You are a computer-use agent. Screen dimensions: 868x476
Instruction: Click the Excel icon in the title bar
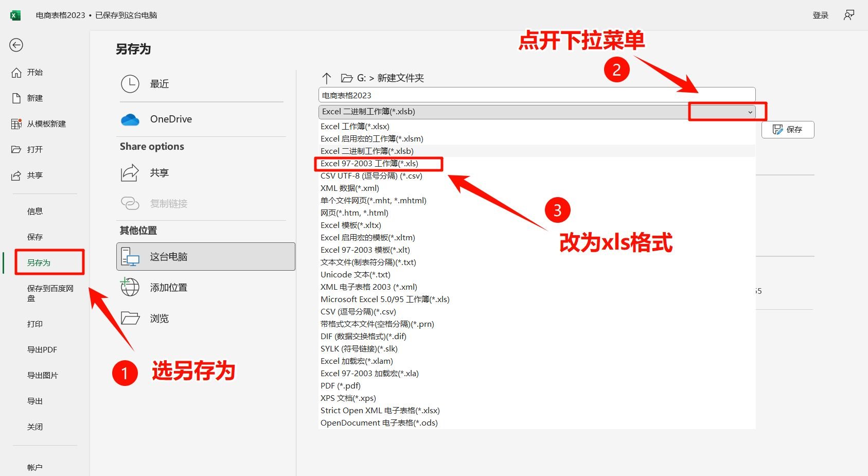[15, 15]
